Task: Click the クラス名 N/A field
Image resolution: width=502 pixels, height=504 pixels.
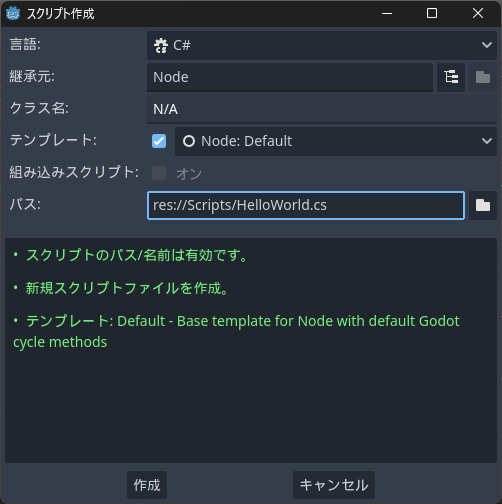Action: [x=322, y=109]
